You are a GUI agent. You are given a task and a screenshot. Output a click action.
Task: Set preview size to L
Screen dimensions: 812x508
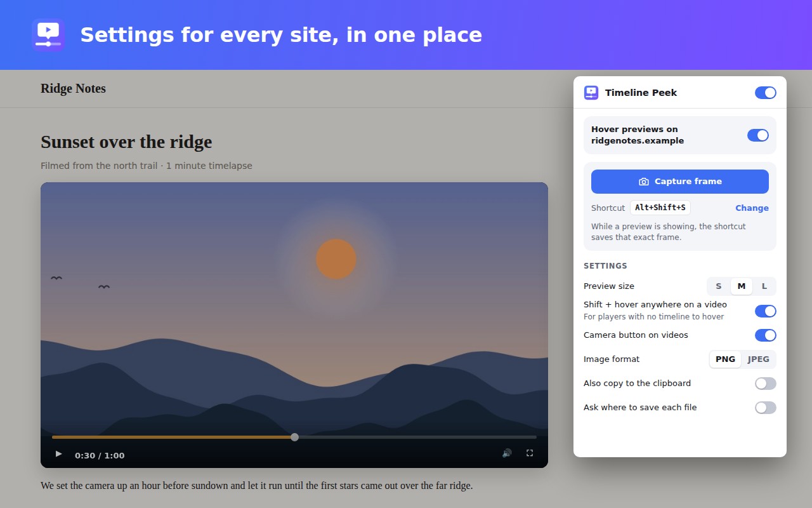click(x=764, y=286)
